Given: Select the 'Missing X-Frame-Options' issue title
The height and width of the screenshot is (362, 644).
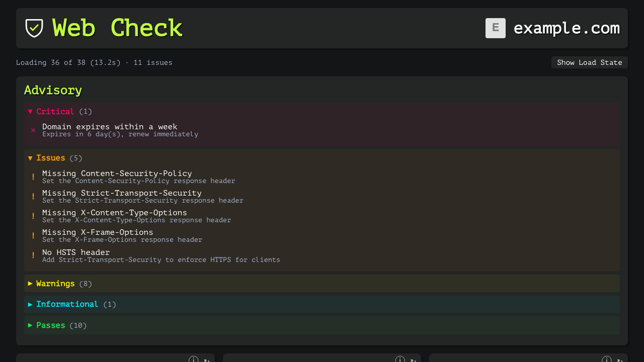Looking at the screenshot, I should (98, 232).
